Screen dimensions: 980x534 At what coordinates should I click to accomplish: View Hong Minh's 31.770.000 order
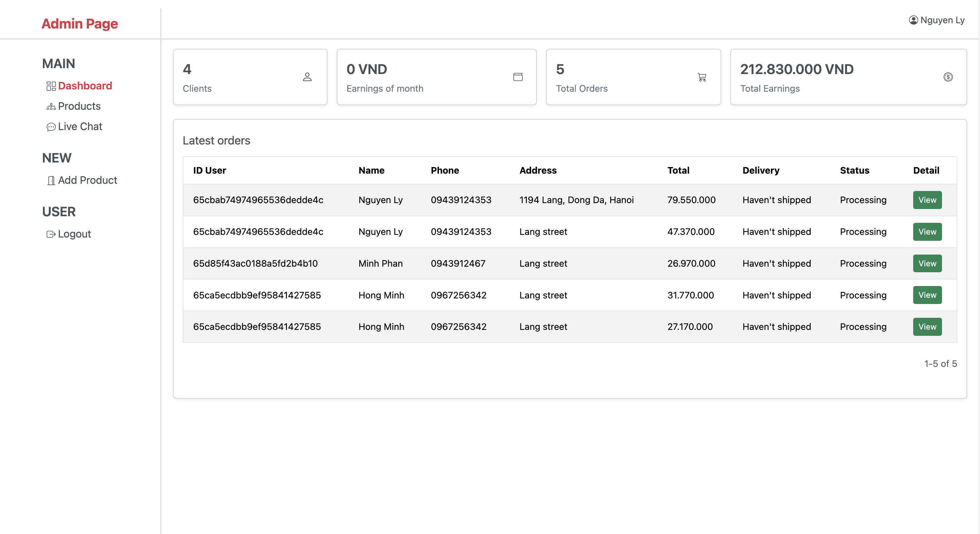click(927, 295)
